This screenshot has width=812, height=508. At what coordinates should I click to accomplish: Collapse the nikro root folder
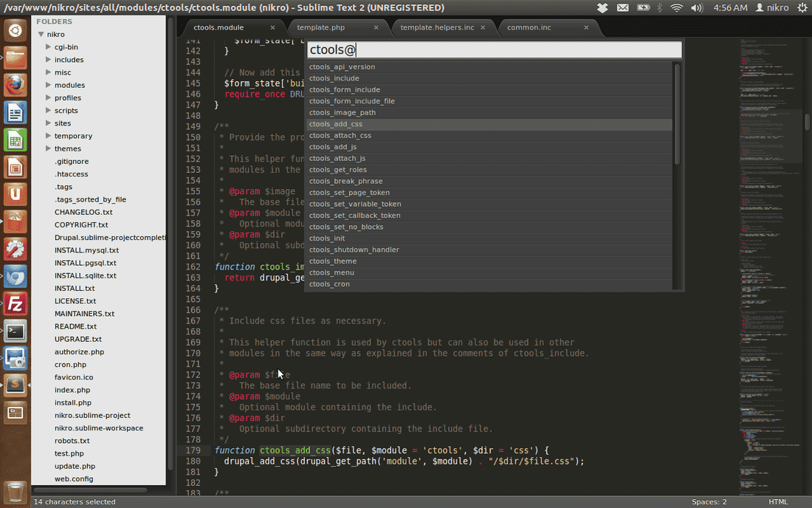41,34
